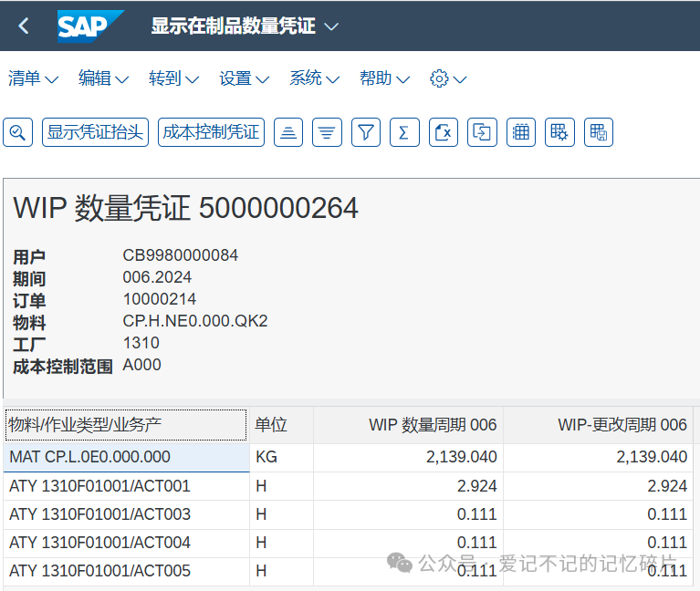Screen dimensions: 700x591
Task: Open the 转到 menu
Action: click(173, 78)
